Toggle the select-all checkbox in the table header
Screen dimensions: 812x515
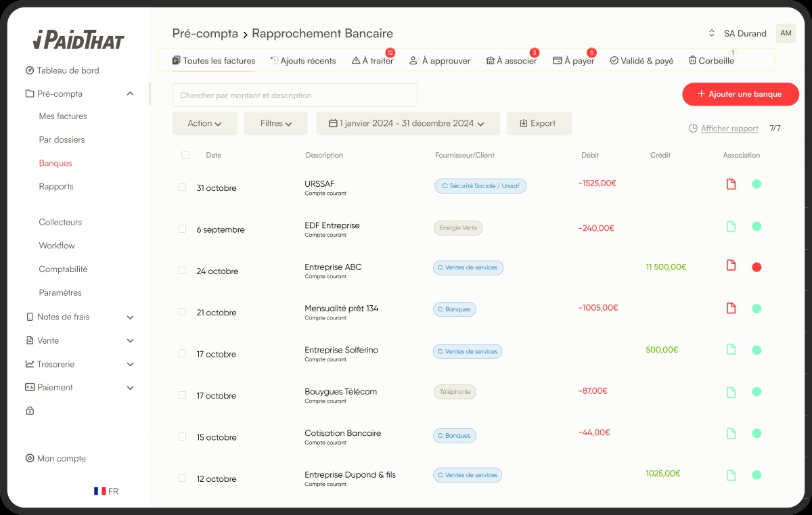pyautogui.click(x=185, y=155)
